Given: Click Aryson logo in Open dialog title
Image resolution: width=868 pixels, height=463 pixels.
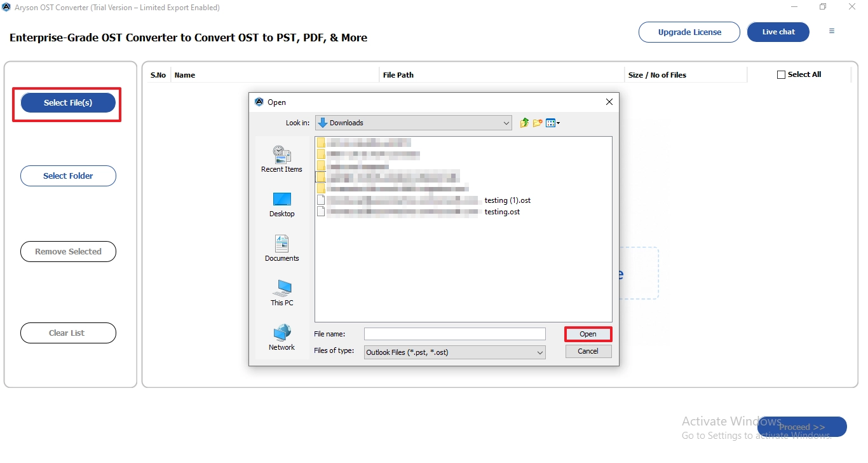Looking at the screenshot, I should click(x=259, y=102).
